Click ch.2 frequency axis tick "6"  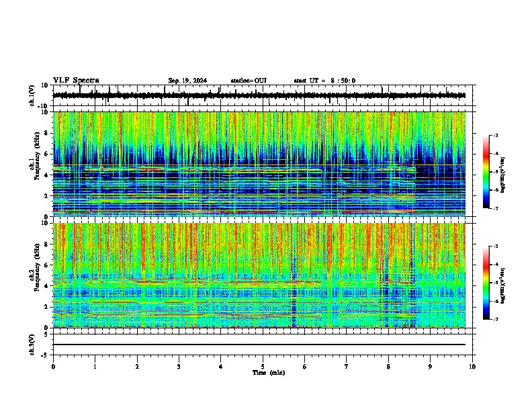(46, 265)
